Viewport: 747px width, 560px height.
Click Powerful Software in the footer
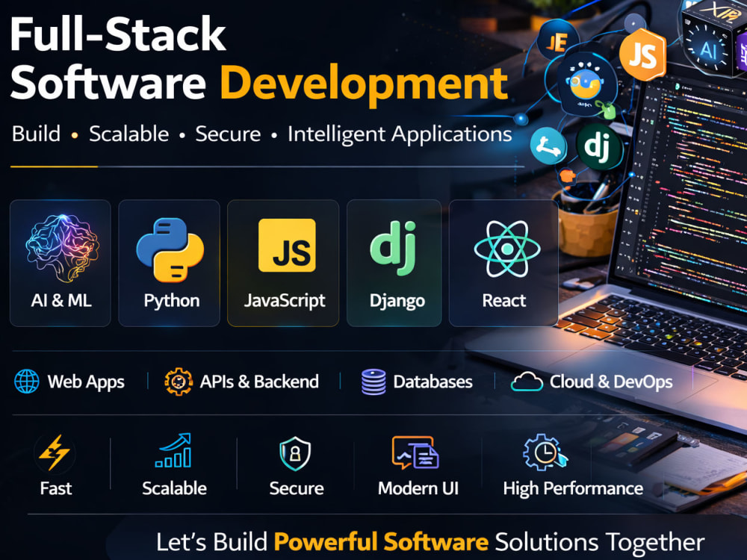click(381, 542)
